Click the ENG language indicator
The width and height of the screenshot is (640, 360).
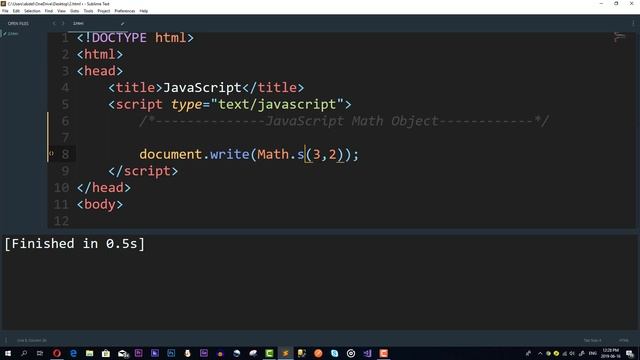tap(593, 353)
